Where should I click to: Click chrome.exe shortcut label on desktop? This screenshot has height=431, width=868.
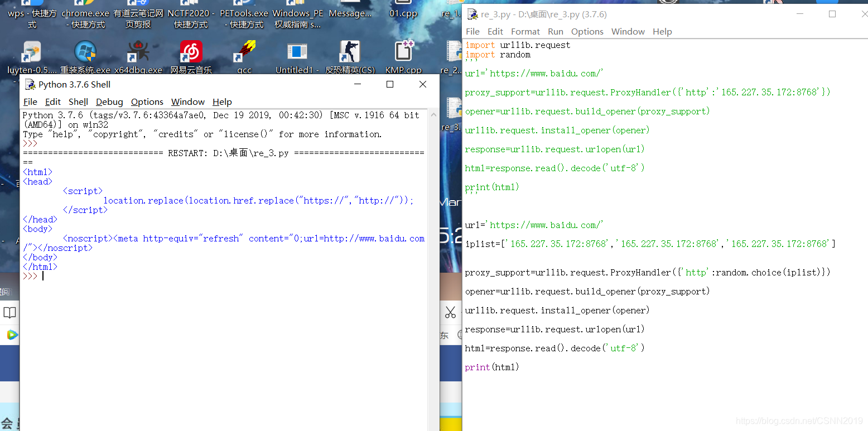tap(85, 18)
